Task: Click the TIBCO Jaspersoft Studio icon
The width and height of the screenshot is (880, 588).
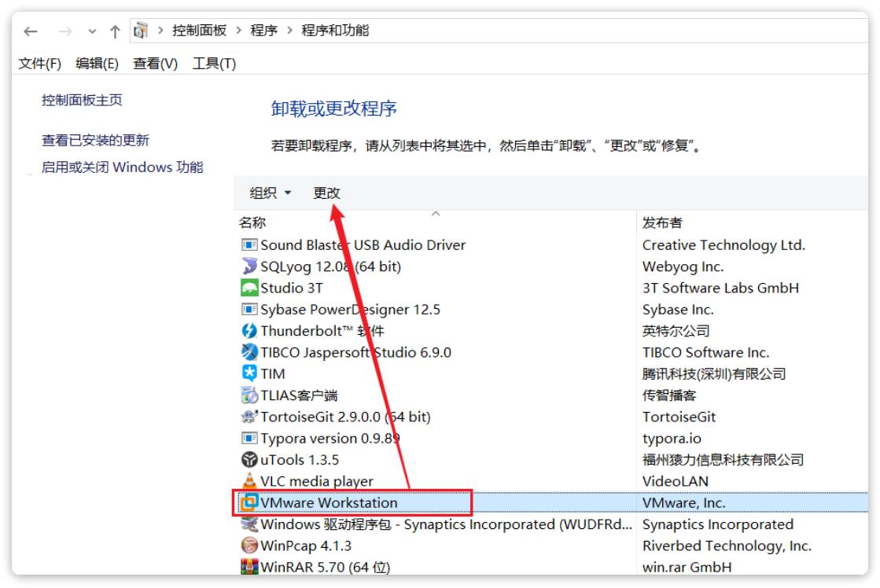Action: tap(249, 352)
